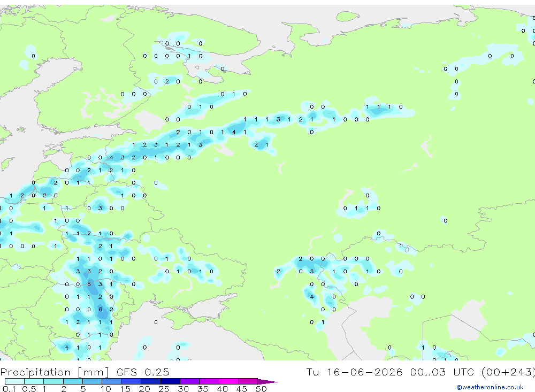
Task: Click the 'Precipitation [mm]' title text
Action: point(55,372)
